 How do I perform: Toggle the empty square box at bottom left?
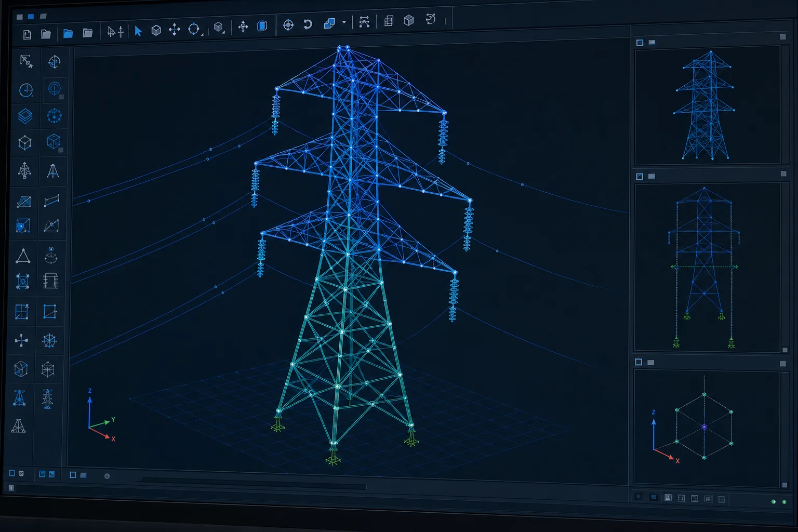(12, 473)
